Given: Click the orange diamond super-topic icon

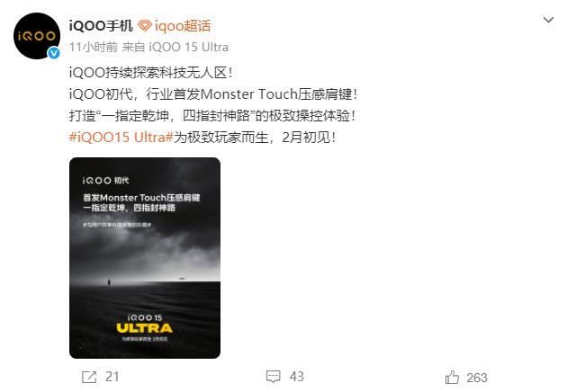Looking at the screenshot, I should pyautogui.click(x=145, y=26).
